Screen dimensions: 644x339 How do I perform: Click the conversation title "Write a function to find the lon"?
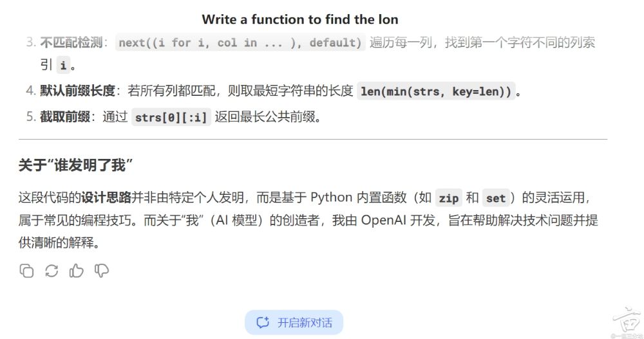click(x=300, y=19)
